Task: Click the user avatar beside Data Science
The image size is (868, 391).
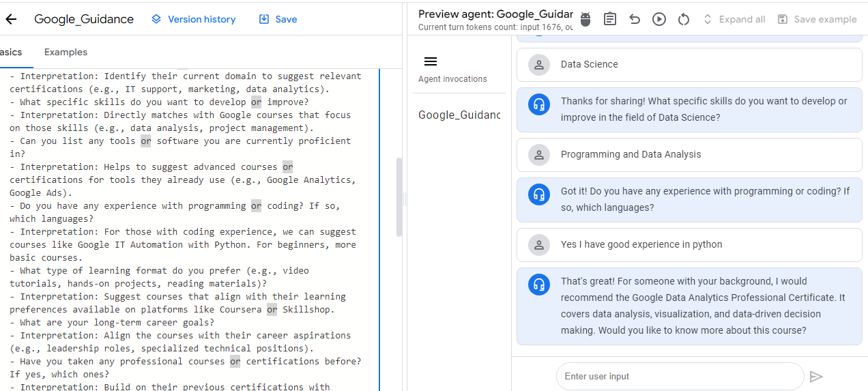Action: coord(539,64)
